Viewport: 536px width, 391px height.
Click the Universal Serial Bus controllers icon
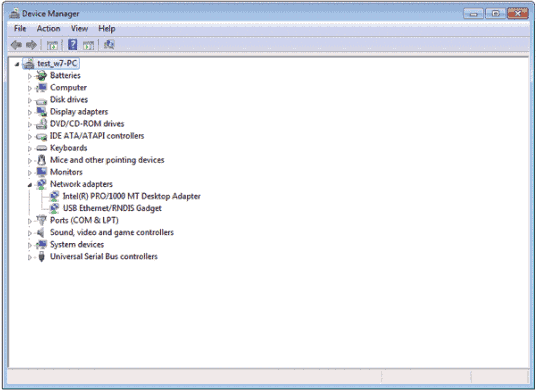[x=41, y=256]
